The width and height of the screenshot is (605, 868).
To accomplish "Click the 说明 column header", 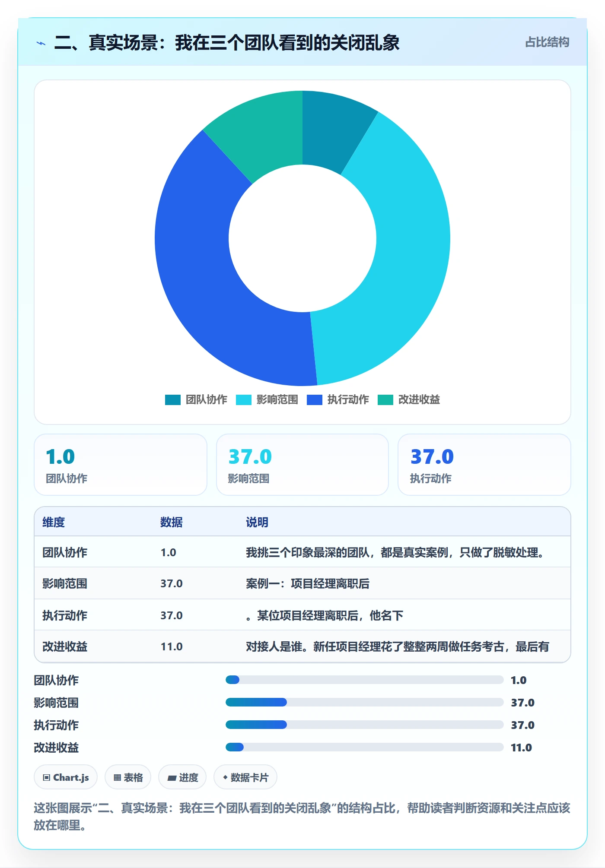I will [x=257, y=522].
